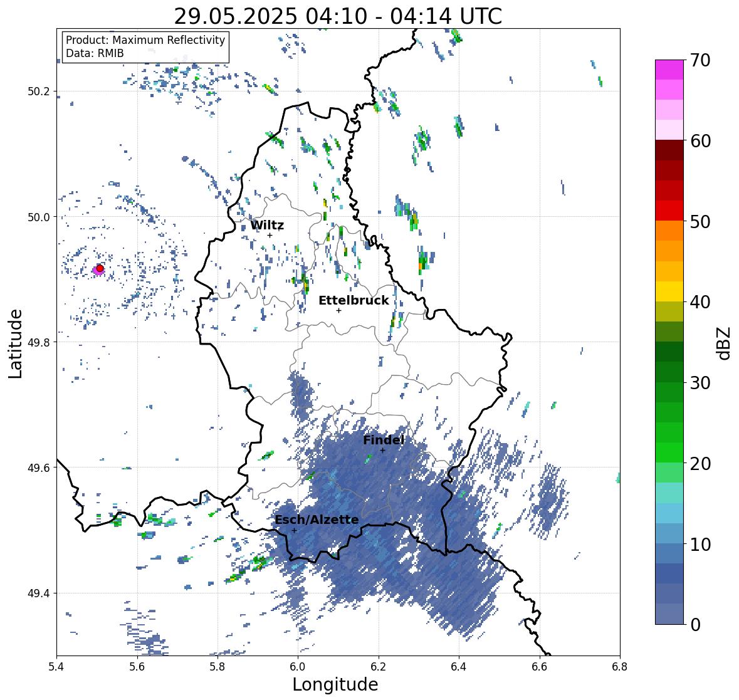Click the 'Product: Maximum Reflectivity' text
This screenshot has width=739, height=700.
point(145,40)
